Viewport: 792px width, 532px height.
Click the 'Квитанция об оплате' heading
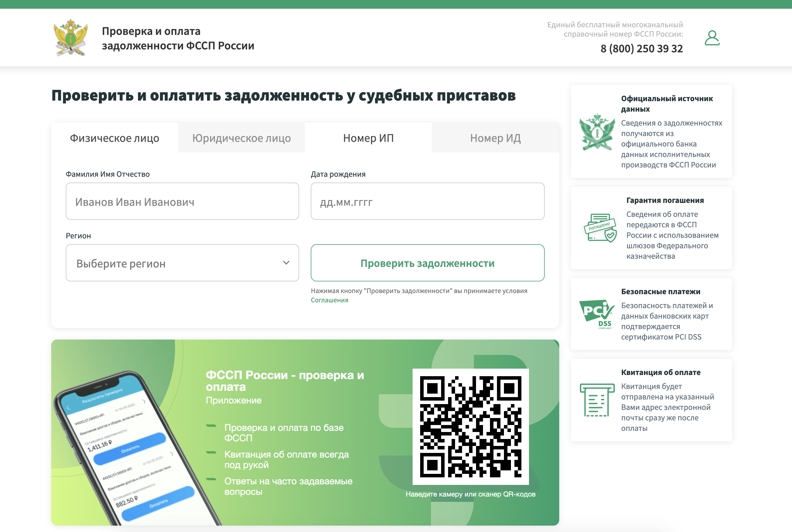pyautogui.click(x=660, y=372)
